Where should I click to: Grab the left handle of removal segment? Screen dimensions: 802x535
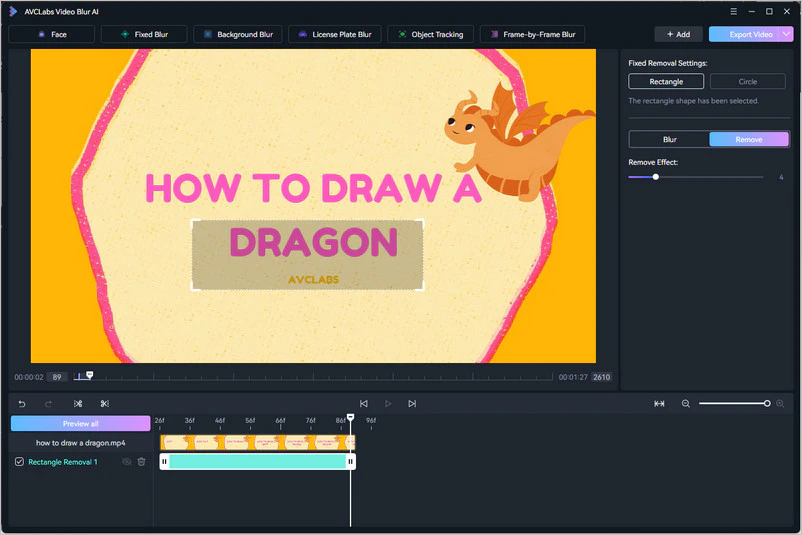pyautogui.click(x=164, y=461)
